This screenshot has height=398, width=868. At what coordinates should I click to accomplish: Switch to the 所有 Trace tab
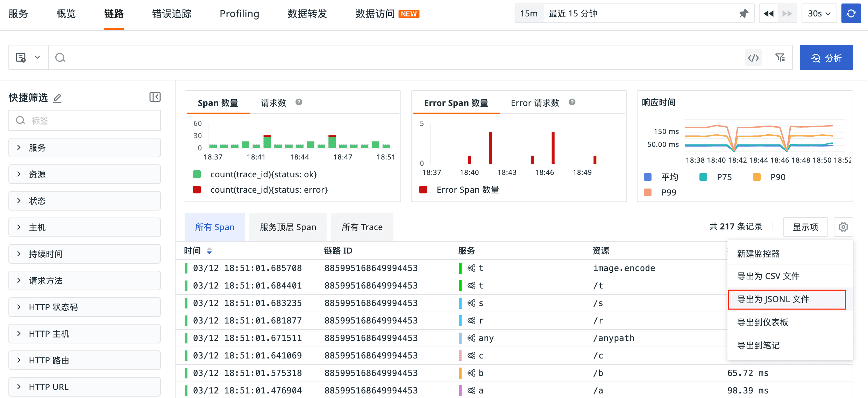point(362,227)
